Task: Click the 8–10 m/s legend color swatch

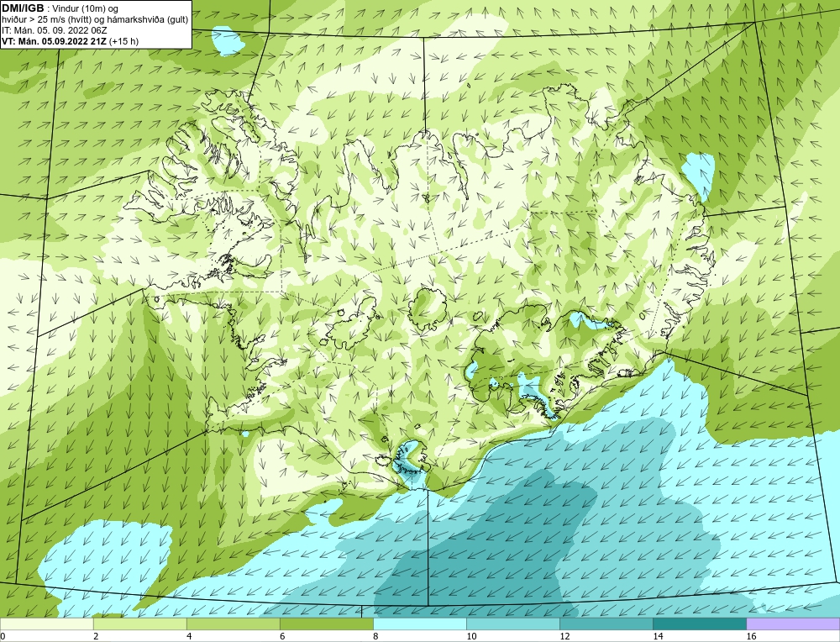Action: click(x=419, y=624)
